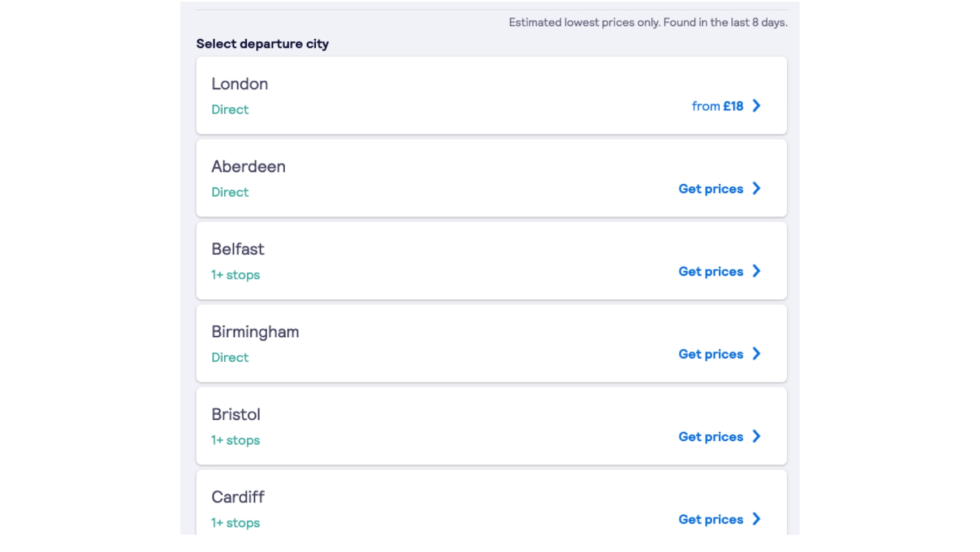The width and height of the screenshot is (980, 552).
Task: Click the chevron arrow in Cardiff row
Action: pyautogui.click(x=756, y=519)
